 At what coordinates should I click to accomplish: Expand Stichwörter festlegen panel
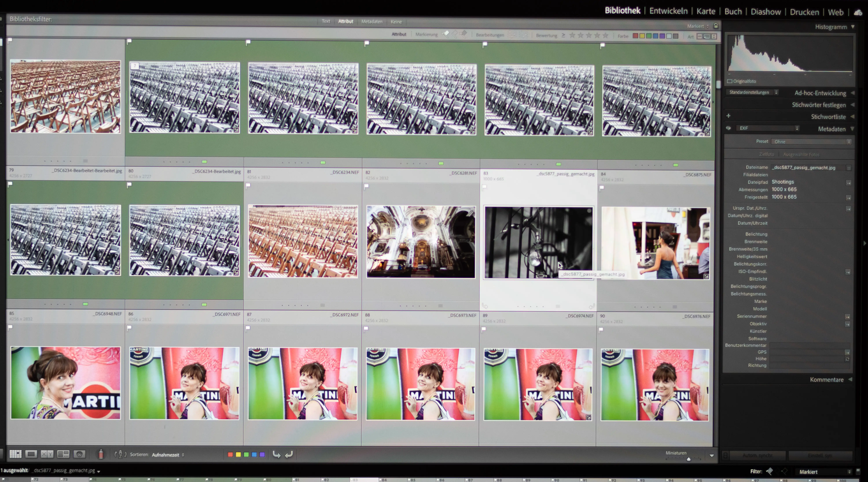click(853, 105)
